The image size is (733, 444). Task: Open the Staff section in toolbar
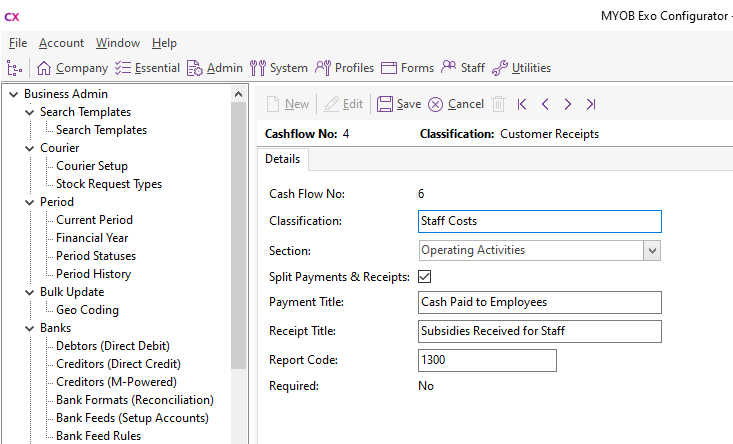point(449,68)
